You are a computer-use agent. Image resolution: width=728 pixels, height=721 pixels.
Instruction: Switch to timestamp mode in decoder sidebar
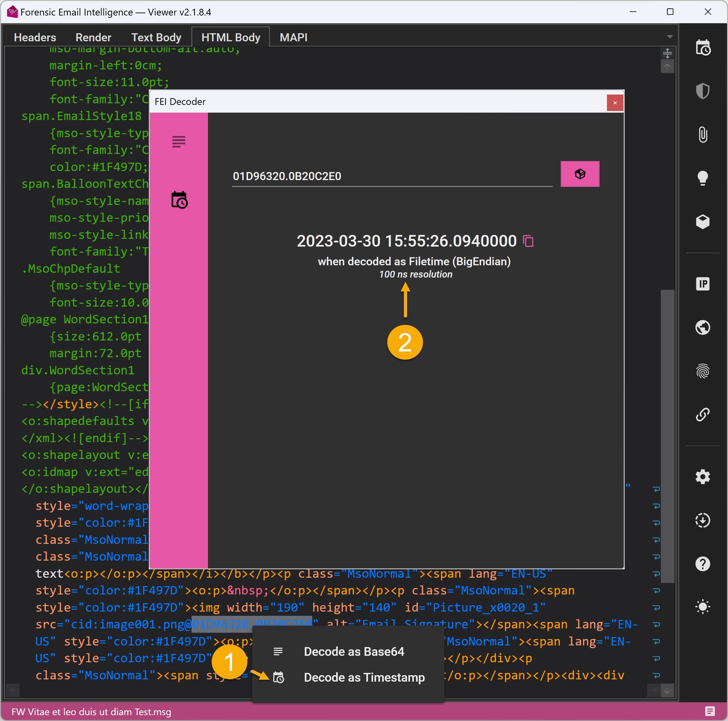tap(179, 200)
